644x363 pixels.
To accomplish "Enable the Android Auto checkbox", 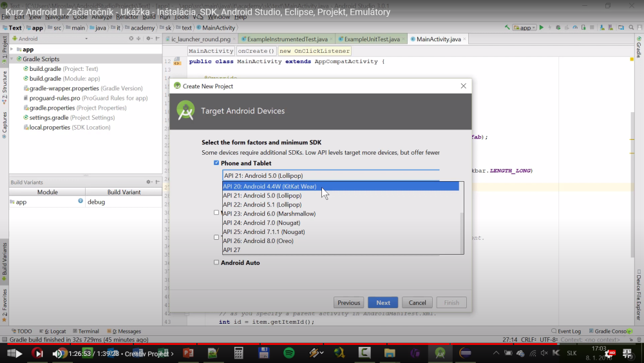I will pos(216,262).
